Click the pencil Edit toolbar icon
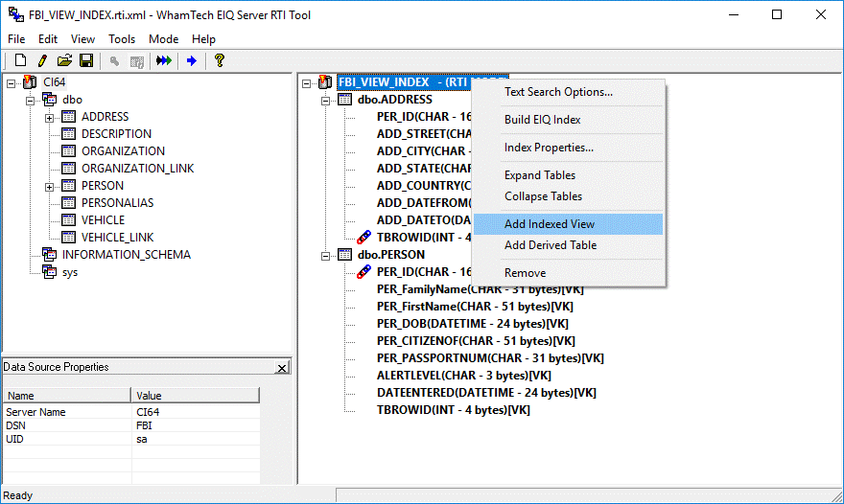Viewport: 844px width, 504px height. point(42,60)
